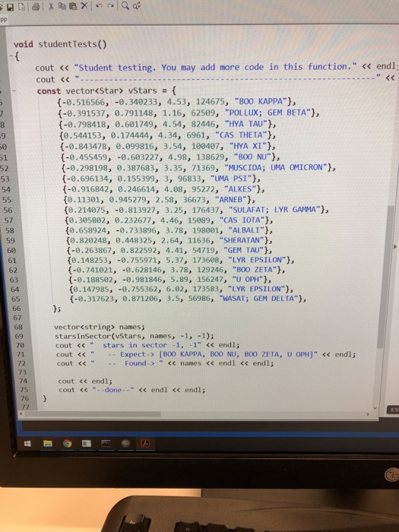Undo the last edit
Image resolution: width=399 pixels, height=532 pixels.
click(x=100, y=6)
